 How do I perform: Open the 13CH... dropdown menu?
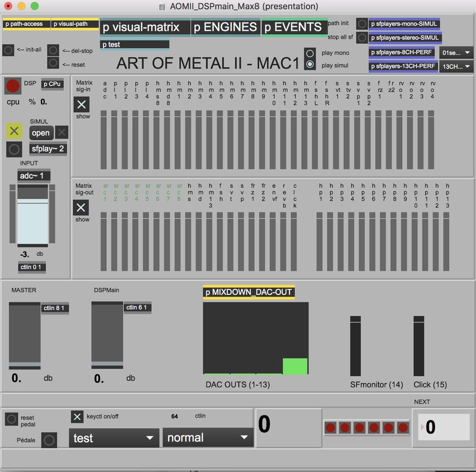pos(456,66)
